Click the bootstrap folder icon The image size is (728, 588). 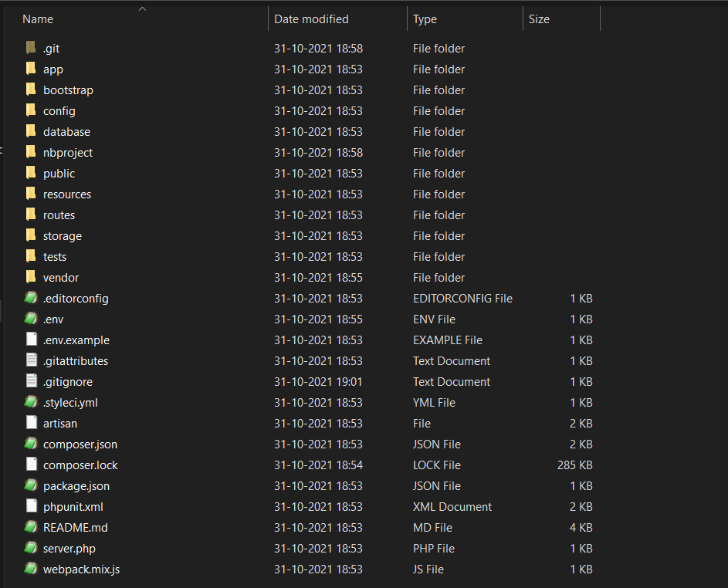tap(31, 89)
